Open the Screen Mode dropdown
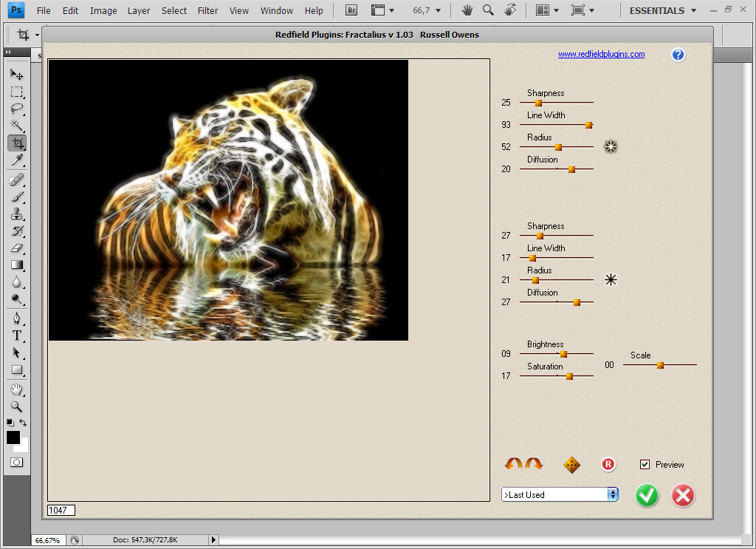The width and height of the screenshot is (756, 549). point(583,10)
